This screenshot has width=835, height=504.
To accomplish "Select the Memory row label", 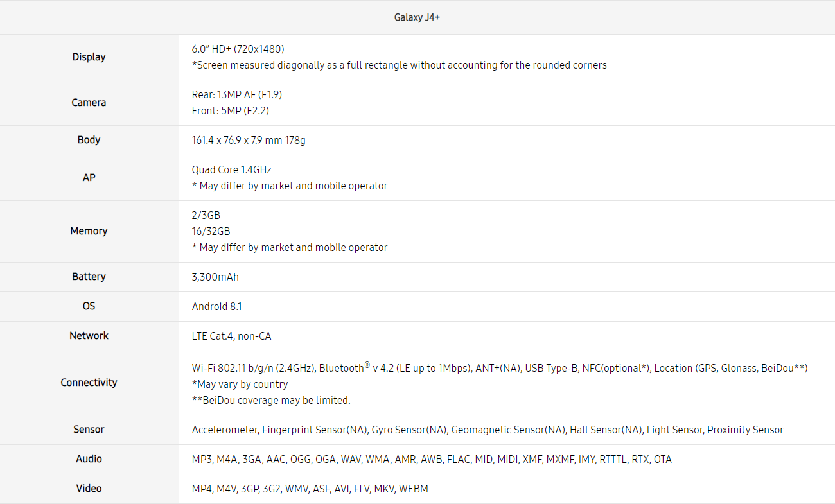I will pos(89,231).
